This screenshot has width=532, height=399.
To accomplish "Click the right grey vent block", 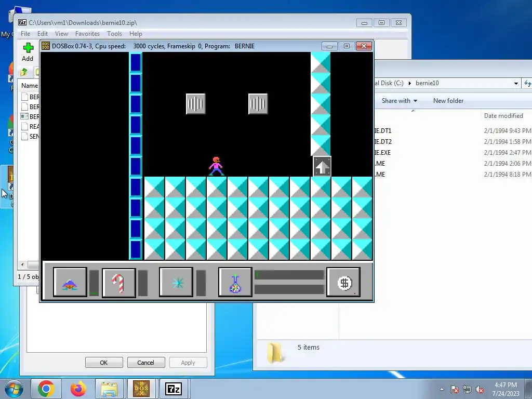I will 258,104.
